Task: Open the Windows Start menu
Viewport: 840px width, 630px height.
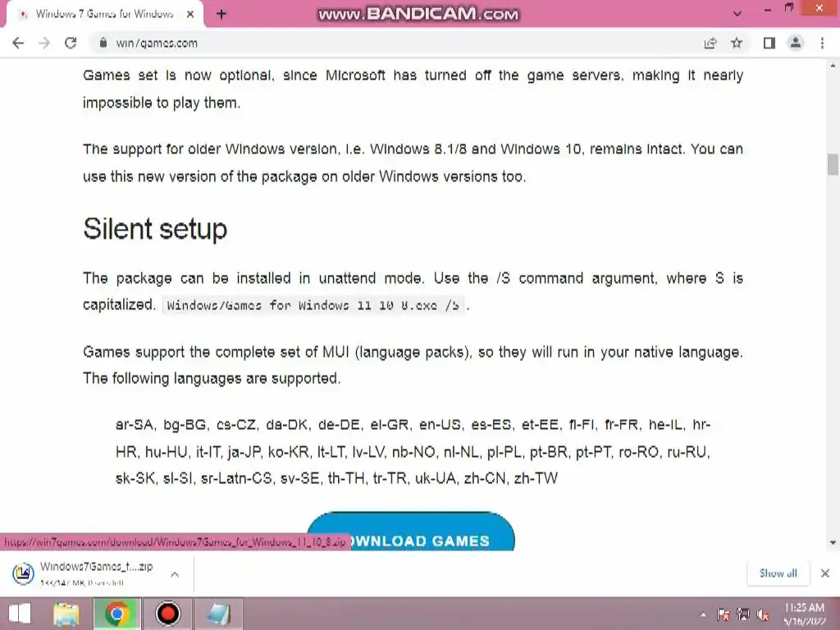Action: click(x=20, y=614)
